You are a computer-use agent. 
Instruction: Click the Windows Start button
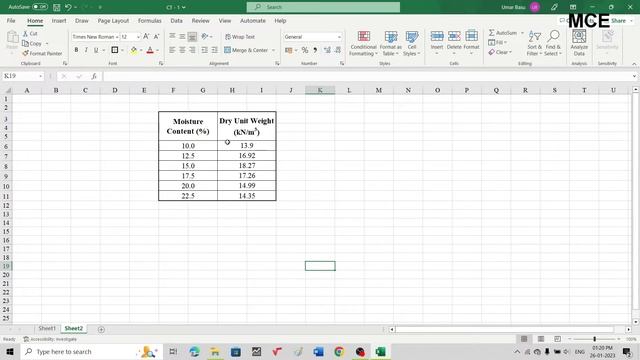10,352
